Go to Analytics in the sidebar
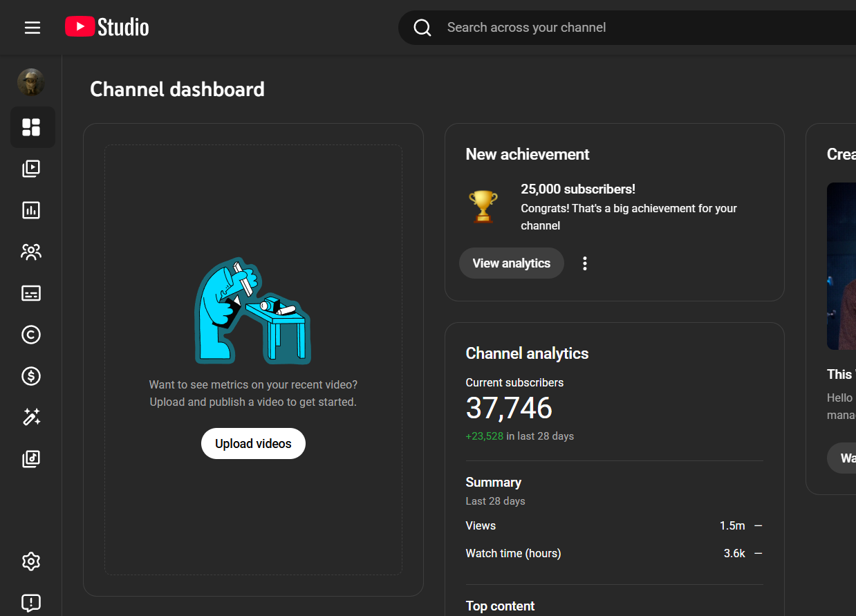Viewport: 856px width, 616px height. tap(31, 210)
